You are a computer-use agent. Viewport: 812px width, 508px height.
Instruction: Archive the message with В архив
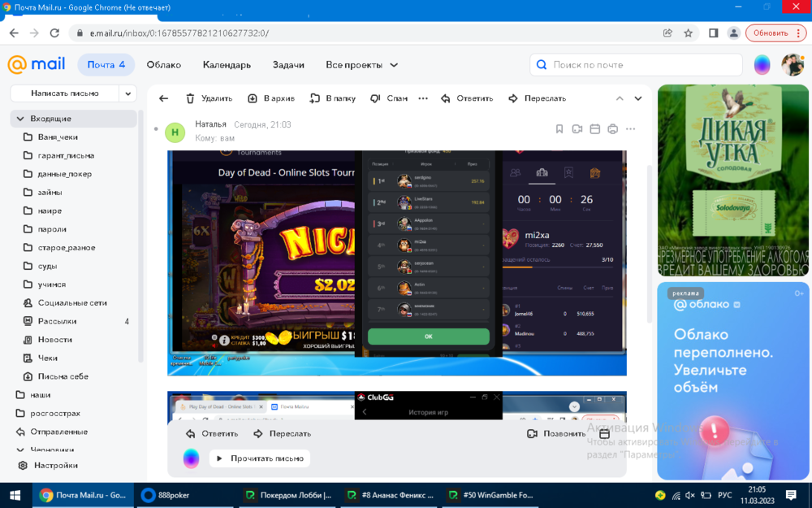coord(270,98)
